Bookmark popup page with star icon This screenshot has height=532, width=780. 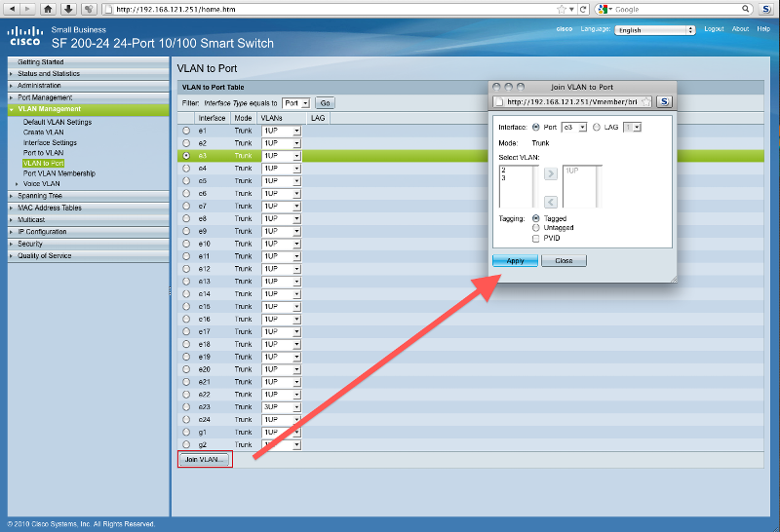click(x=646, y=101)
